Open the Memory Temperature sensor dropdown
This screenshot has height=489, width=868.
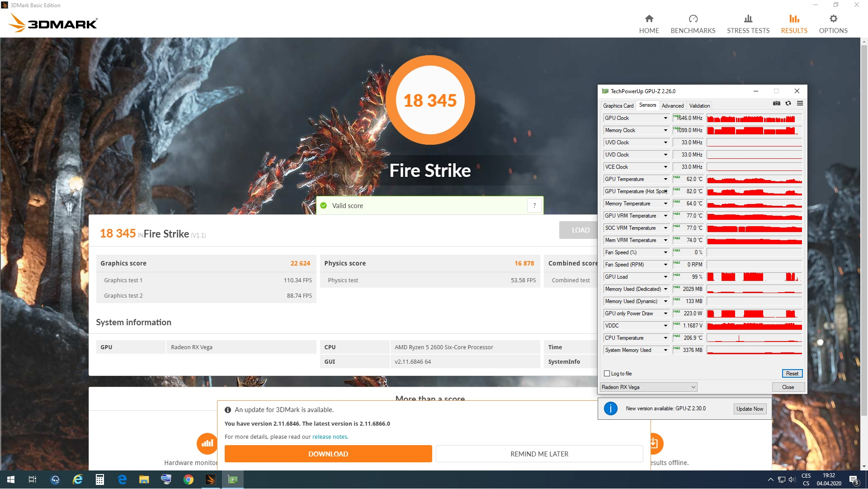[x=665, y=204]
